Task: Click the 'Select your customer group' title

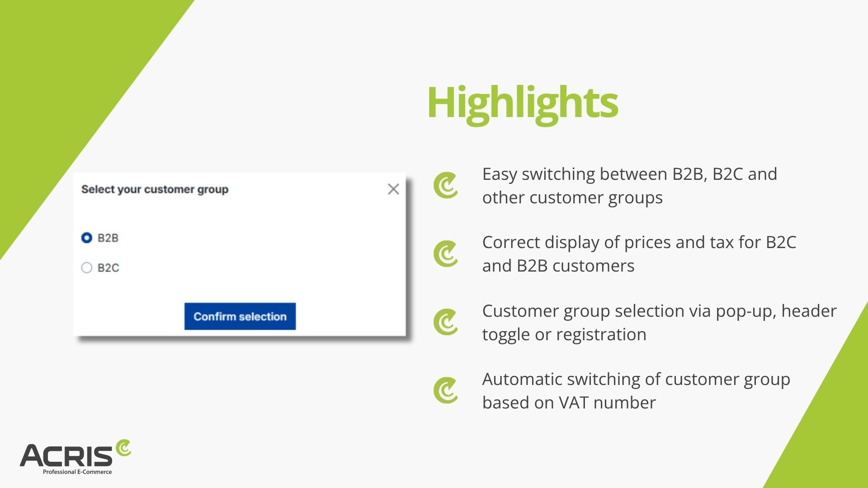Action: pos(155,189)
